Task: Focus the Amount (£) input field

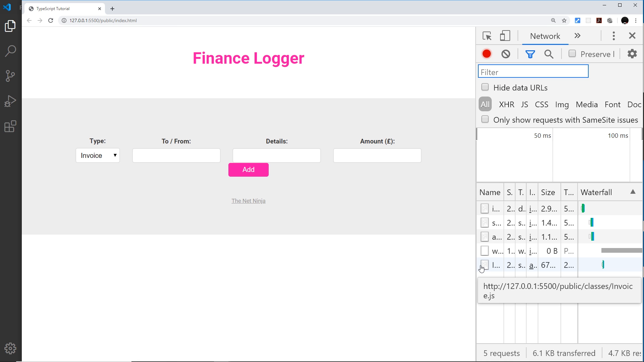Action: click(377, 156)
